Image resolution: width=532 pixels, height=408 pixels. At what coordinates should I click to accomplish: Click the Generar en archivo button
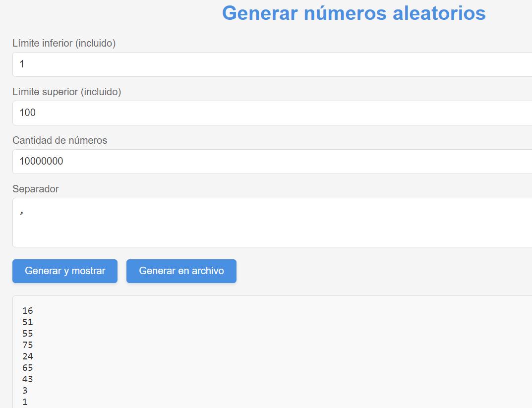(181, 271)
